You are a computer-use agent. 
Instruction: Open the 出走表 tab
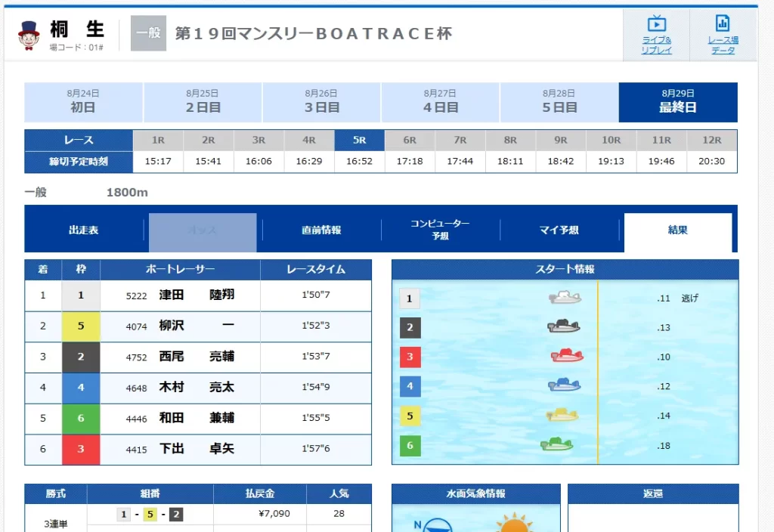pos(83,232)
